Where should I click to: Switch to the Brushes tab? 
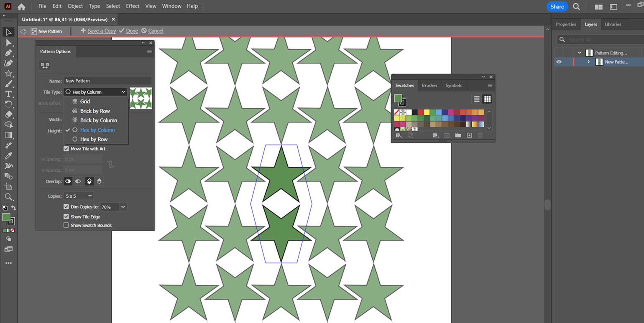(429, 85)
